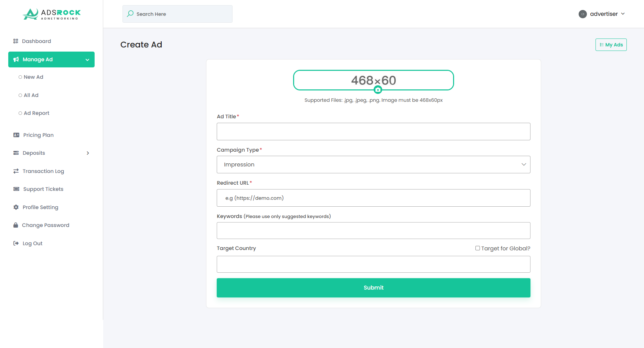
Task: Click the Pricing Plan card icon
Action: pos(16,135)
